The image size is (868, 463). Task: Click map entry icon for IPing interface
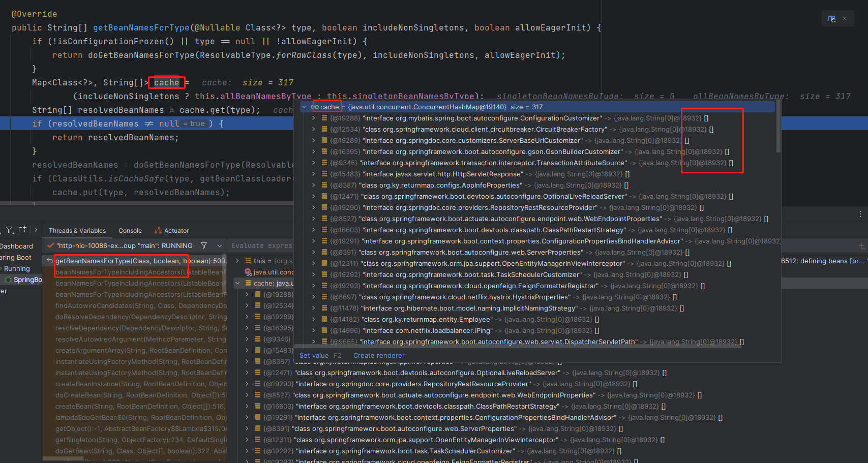[x=324, y=330]
